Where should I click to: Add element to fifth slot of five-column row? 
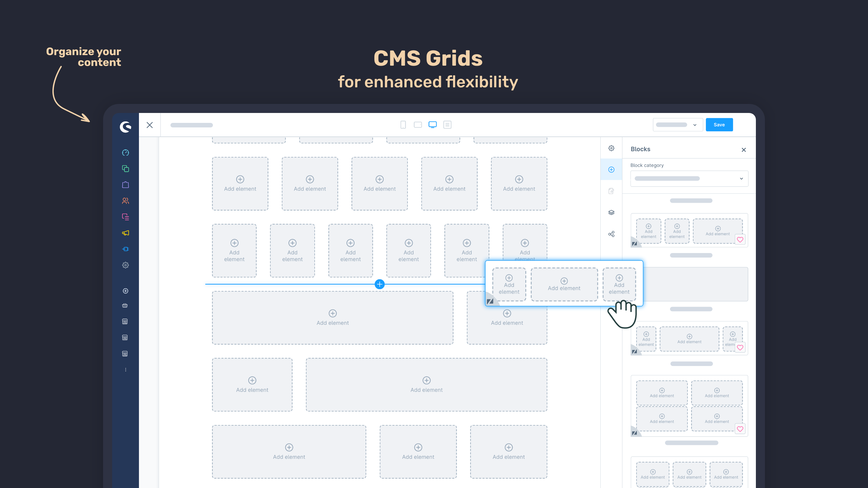click(519, 184)
